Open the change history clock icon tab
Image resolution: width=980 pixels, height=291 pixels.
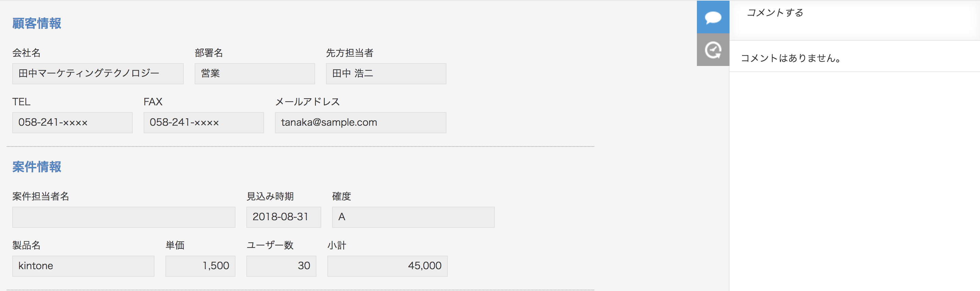(x=713, y=50)
